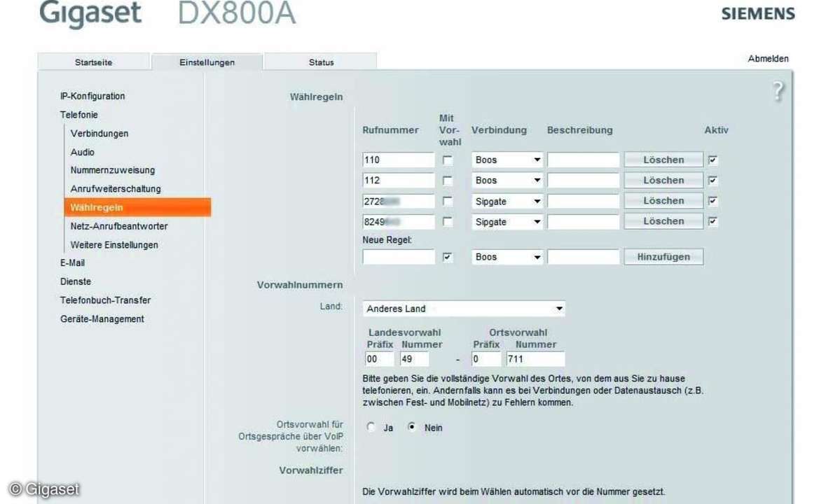Switch to the Einstellungen tab
The width and height of the screenshot is (840, 504).
point(207,62)
